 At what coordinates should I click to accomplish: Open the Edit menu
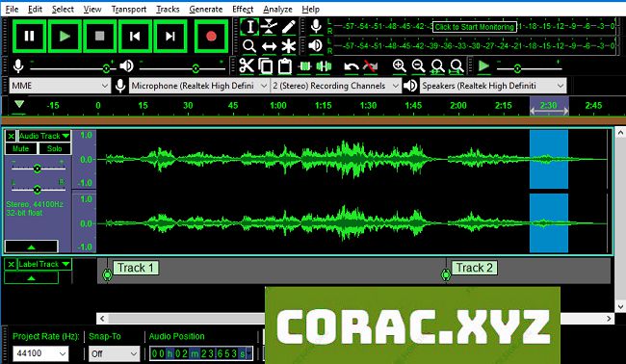coord(35,9)
